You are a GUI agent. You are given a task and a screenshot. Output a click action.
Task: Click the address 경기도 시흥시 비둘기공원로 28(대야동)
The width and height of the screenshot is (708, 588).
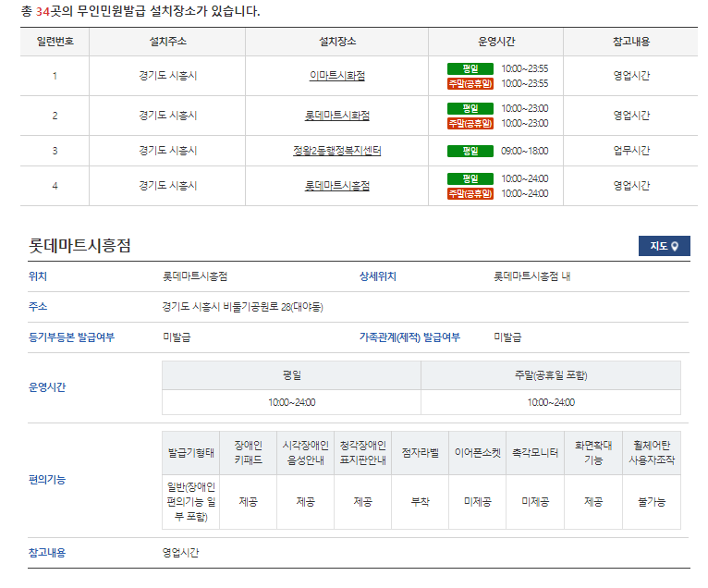click(x=242, y=307)
